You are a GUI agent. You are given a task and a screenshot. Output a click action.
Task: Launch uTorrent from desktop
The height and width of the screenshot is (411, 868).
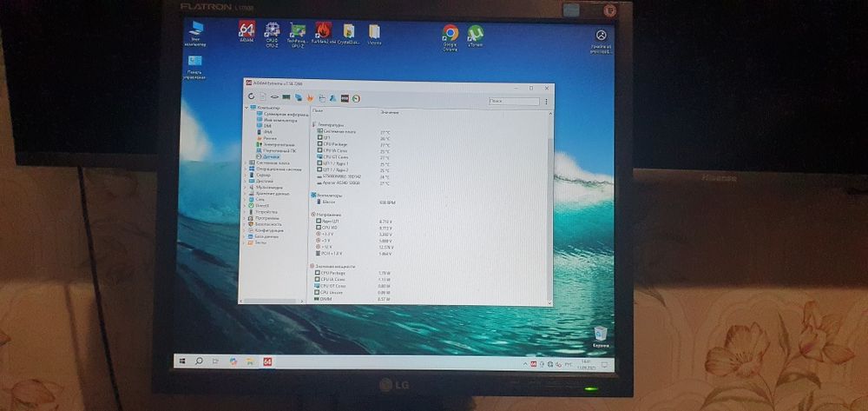pyautogui.click(x=475, y=36)
